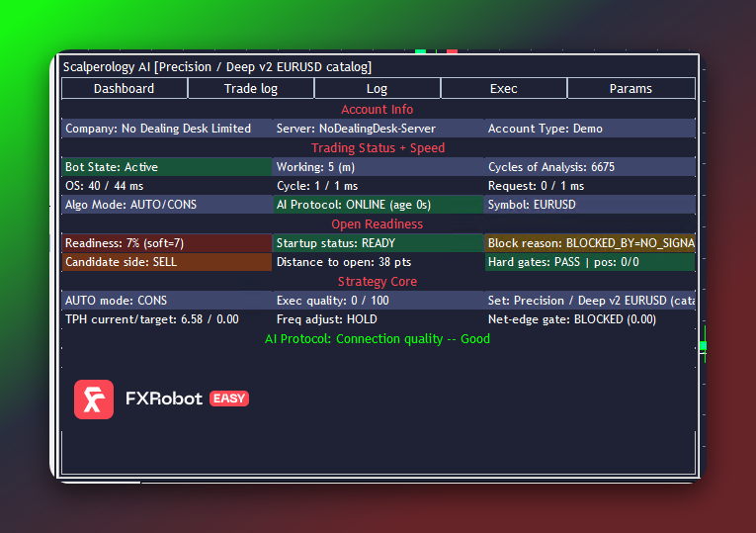756x533 pixels.
Task: Click Net-edge gate: BLOCKED (0.00) value
Action: pyautogui.click(x=572, y=319)
